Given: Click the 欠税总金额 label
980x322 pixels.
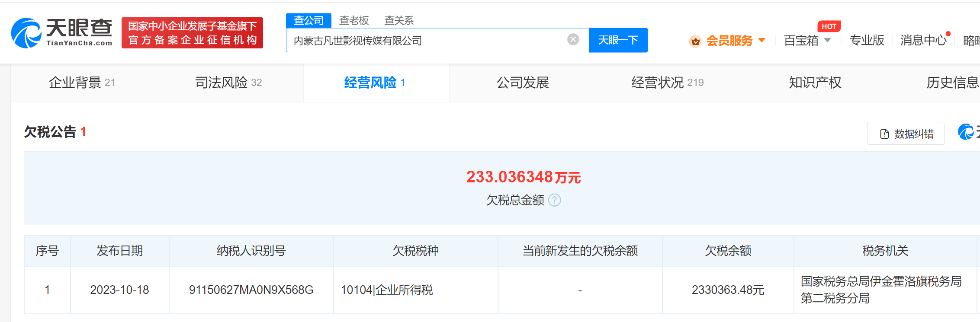Looking at the screenshot, I should tap(515, 200).
